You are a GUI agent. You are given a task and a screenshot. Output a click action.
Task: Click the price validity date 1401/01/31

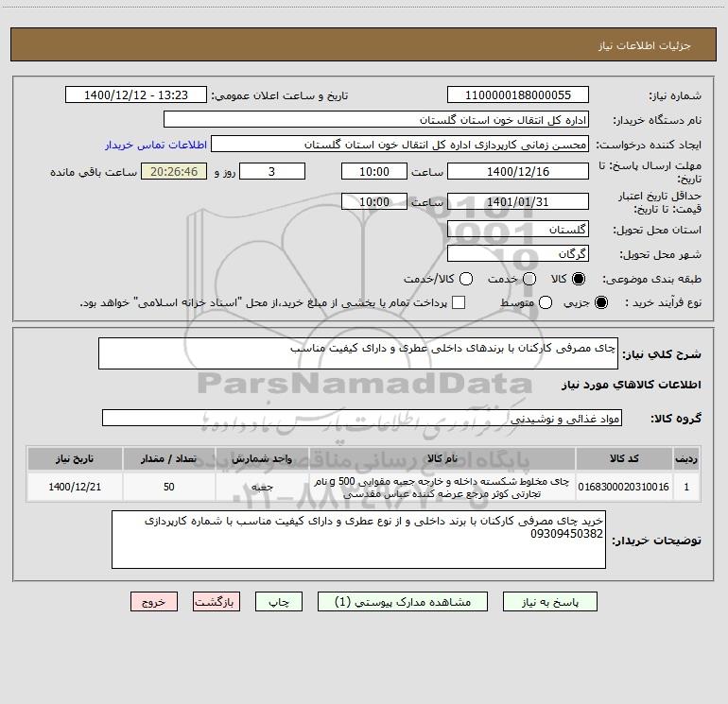(518, 201)
